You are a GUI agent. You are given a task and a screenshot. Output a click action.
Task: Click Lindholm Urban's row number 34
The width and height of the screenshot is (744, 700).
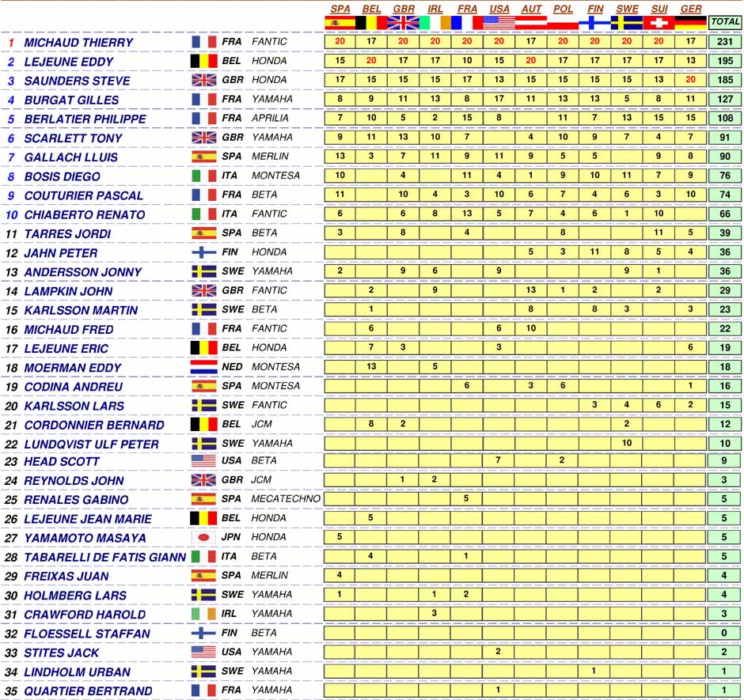tap(11, 672)
